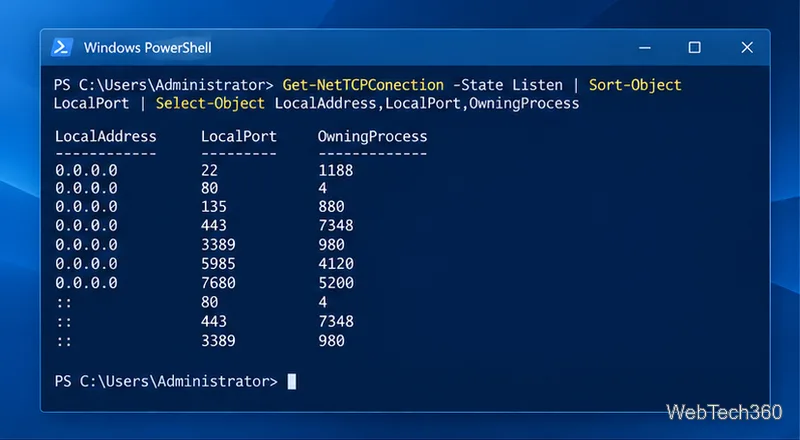Minimize the Windows PowerShell window

click(x=645, y=47)
